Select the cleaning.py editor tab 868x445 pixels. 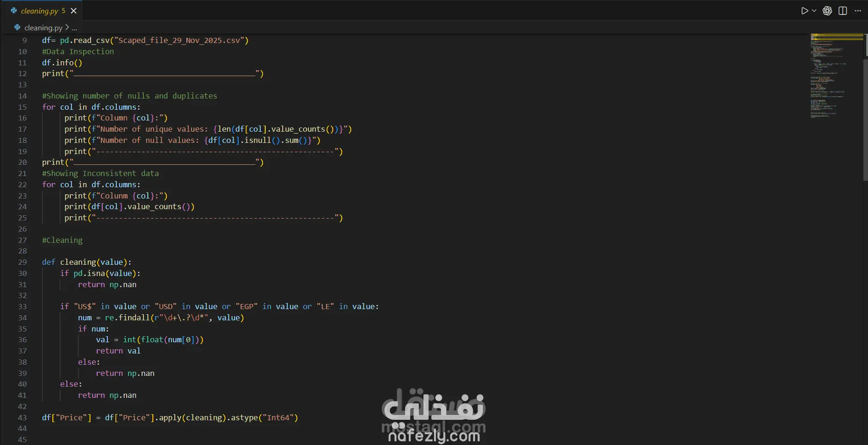click(43, 10)
